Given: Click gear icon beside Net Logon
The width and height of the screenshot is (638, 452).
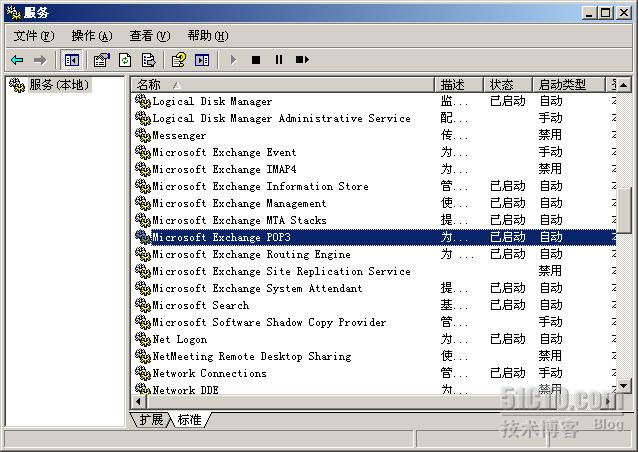Looking at the screenshot, I should 143,339.
